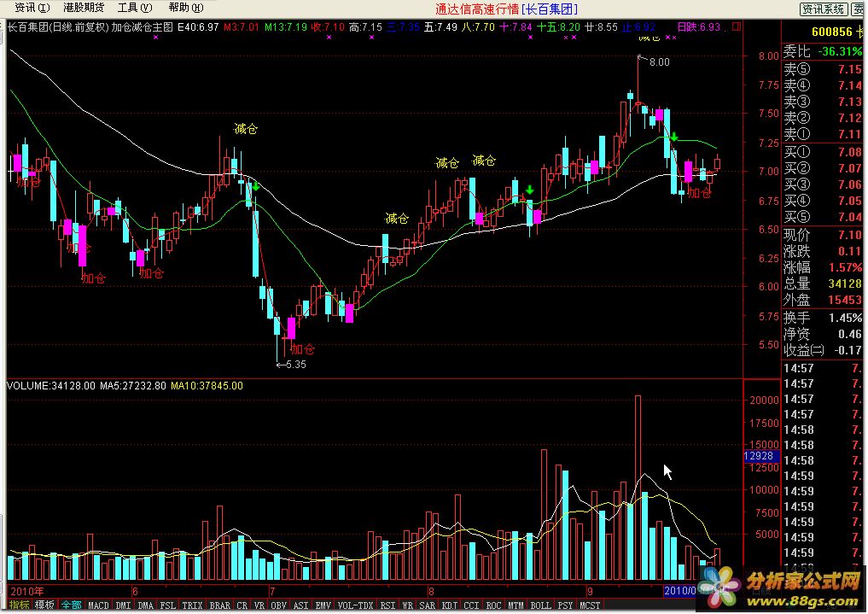This screenshot has width=868, height=614.
Task: Click the 换手 value 1.45%
Action: tap(845, 318)
